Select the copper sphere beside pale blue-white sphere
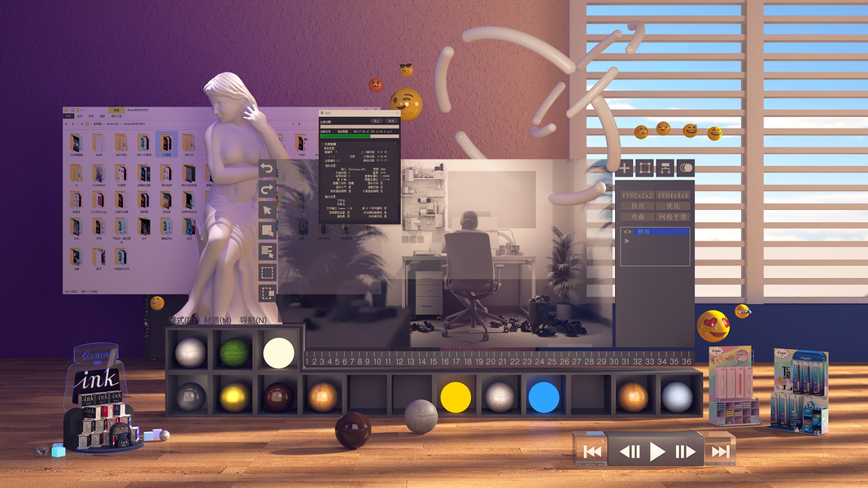This screenshot has width=868, height=488. click(x=633, y=397)
